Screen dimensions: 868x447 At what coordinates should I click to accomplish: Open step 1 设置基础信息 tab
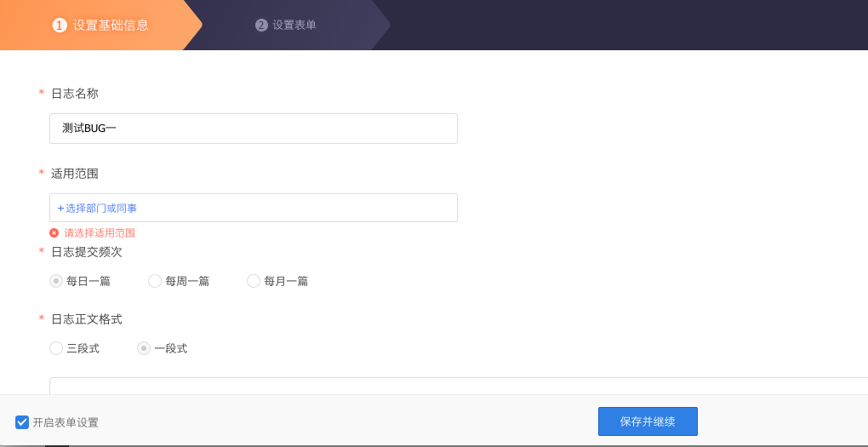point(100,25)
